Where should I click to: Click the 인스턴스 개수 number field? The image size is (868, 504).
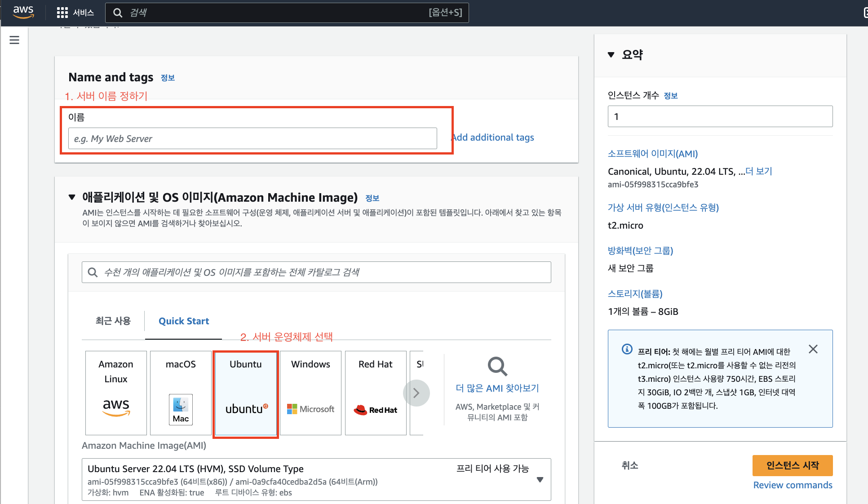tap(720, 116)
